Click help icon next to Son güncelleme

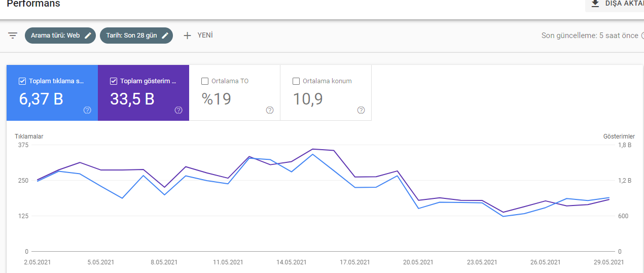tap(642, 36)
